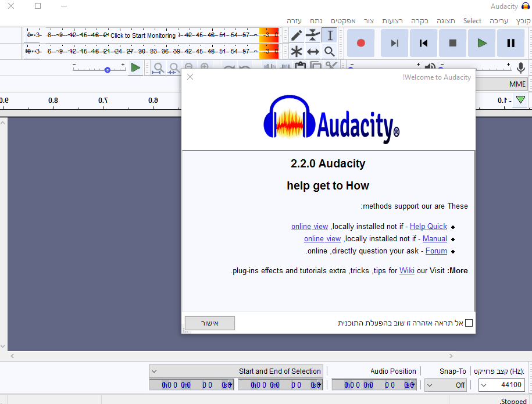
Task: Open the צור (Generate) menu
Action: pyautogui.click(x=369, y=21)
